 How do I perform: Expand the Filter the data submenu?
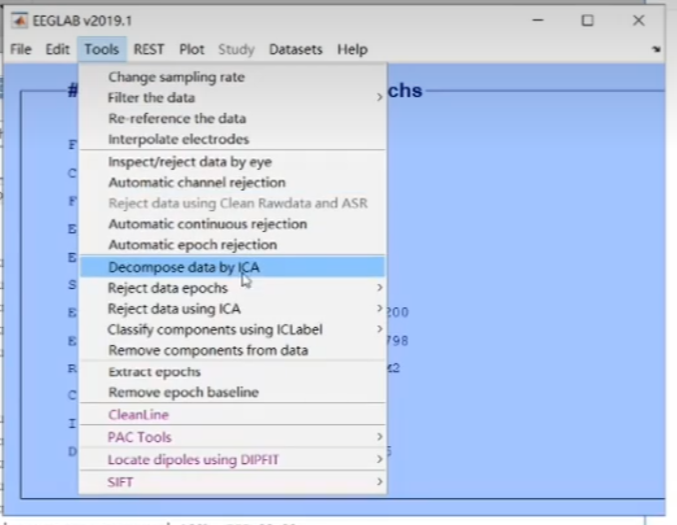click(x=379, y=98)
